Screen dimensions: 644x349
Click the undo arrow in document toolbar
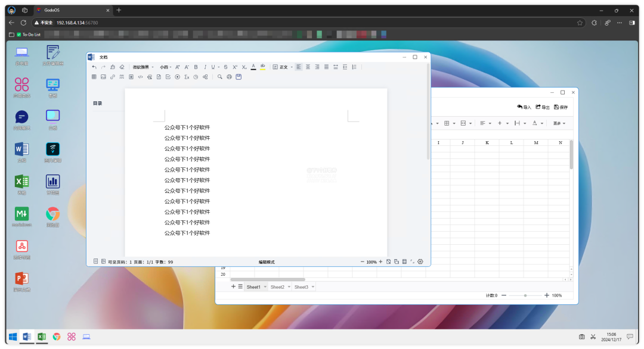pyautogui.click(x=94, y=67)
